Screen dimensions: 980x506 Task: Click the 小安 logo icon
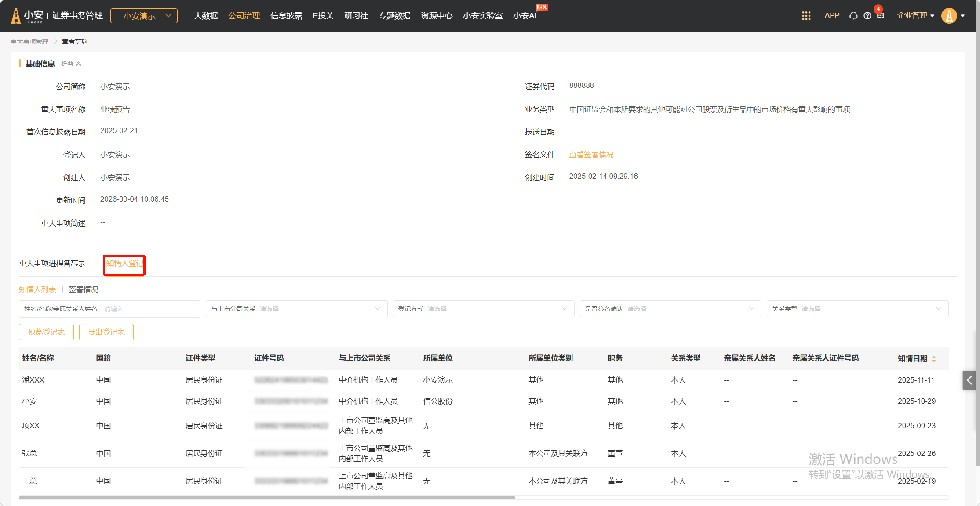tap(16, 16)
